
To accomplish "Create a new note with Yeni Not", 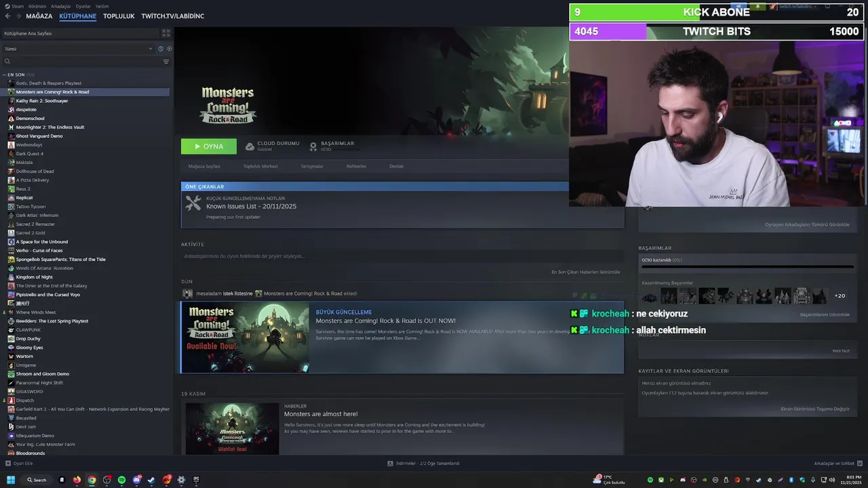I will click(x=841, y=351).
